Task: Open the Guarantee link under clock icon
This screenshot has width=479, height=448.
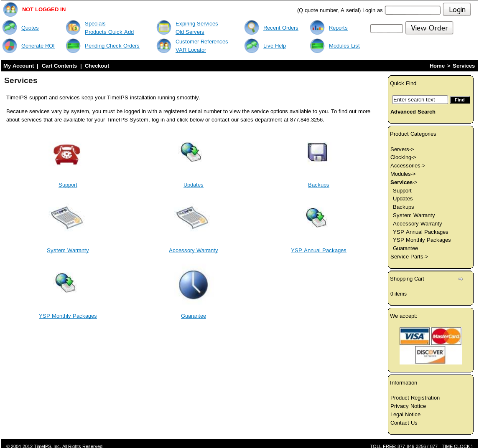Action: tap(194, 316)
